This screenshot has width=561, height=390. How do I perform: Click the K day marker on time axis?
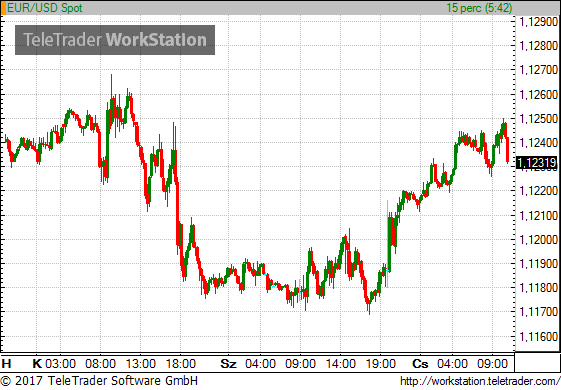(x=37, y=364)
